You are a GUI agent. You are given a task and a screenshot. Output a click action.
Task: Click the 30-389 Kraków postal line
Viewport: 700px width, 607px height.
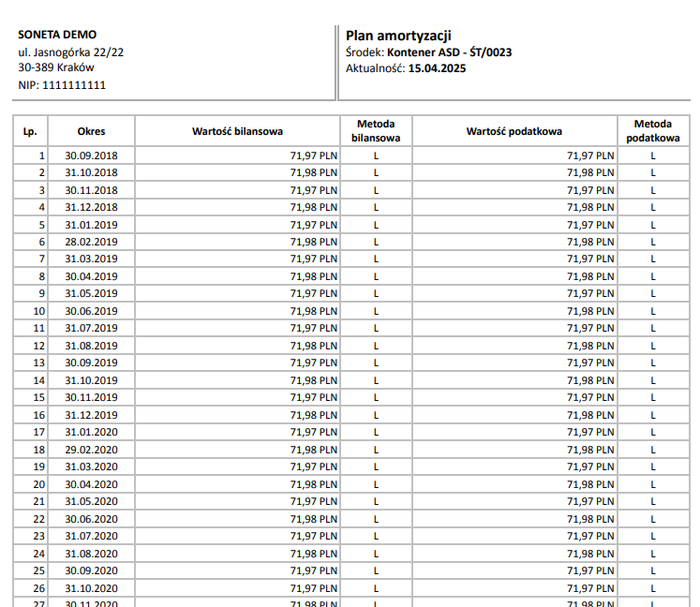56,67
